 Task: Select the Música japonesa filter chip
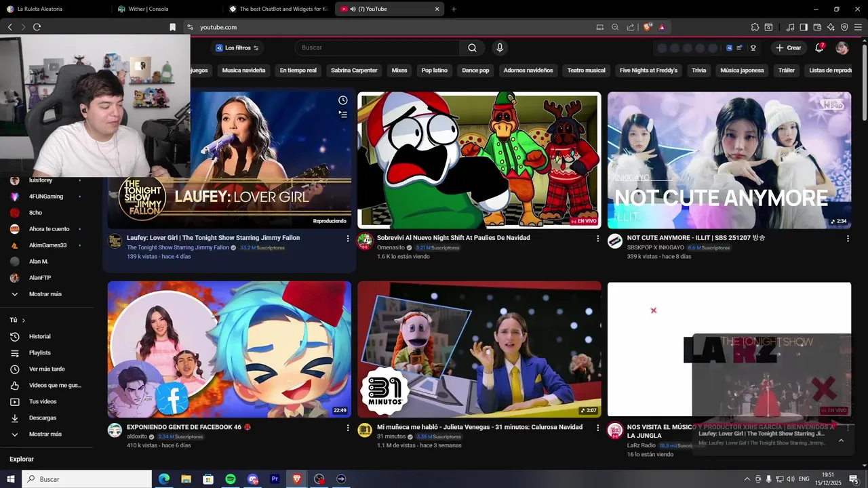pyautogui.click(x=742, y=70)
